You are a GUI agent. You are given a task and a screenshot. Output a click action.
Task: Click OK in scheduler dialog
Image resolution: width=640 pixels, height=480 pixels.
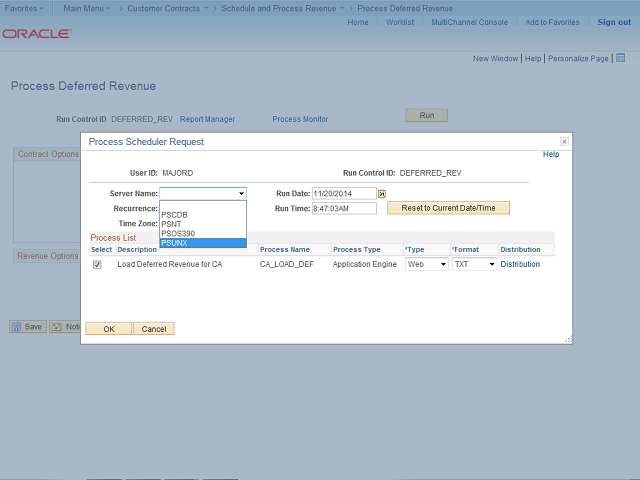pos(109,329)
